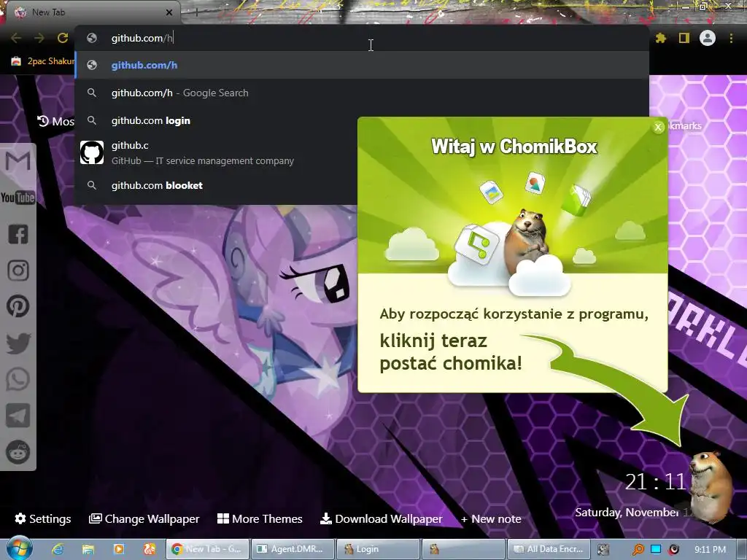Switch to Agent.DMR taskbar window
The height and width of the screenshot is (560, 747).
click(x=292, y=549)
